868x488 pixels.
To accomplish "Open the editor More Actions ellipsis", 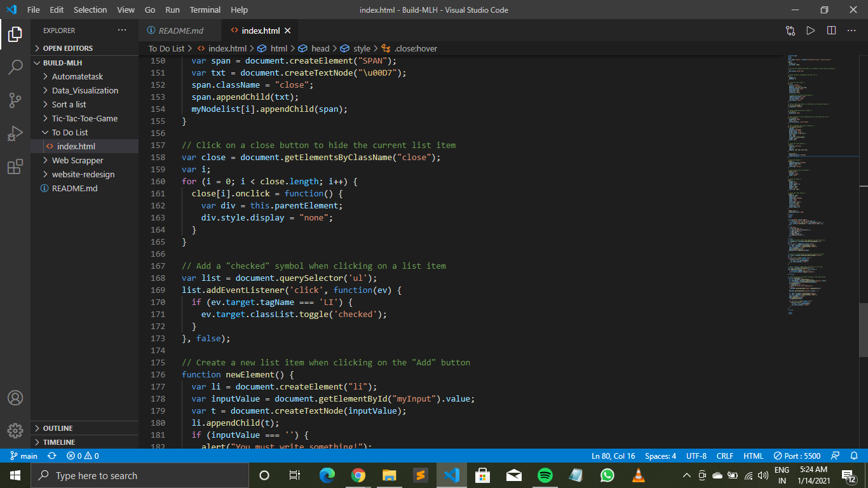I will click(x=851, y=30).
